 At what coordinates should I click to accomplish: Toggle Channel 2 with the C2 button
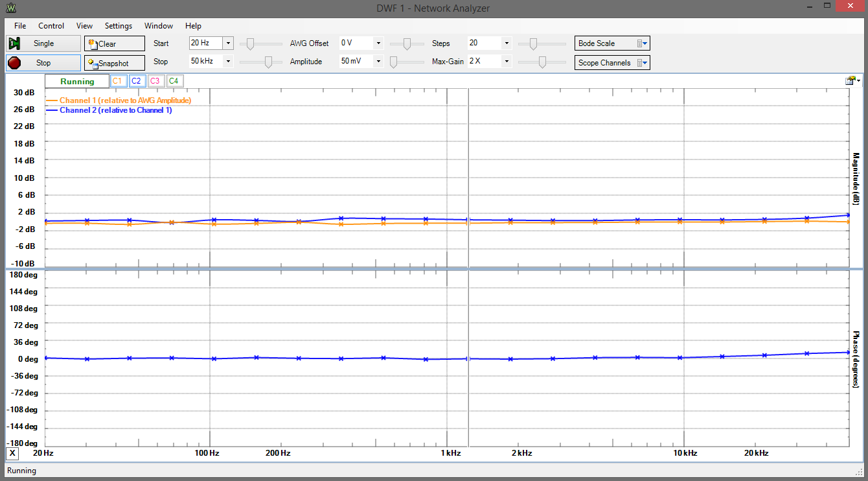136,81
